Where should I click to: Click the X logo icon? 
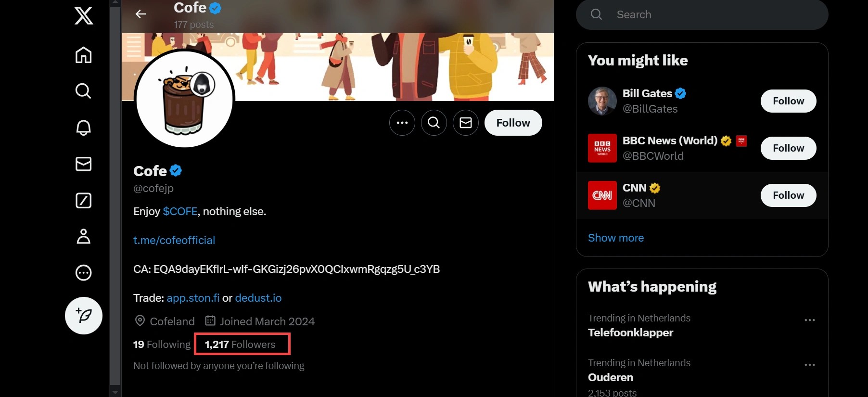tap(84, 16)
